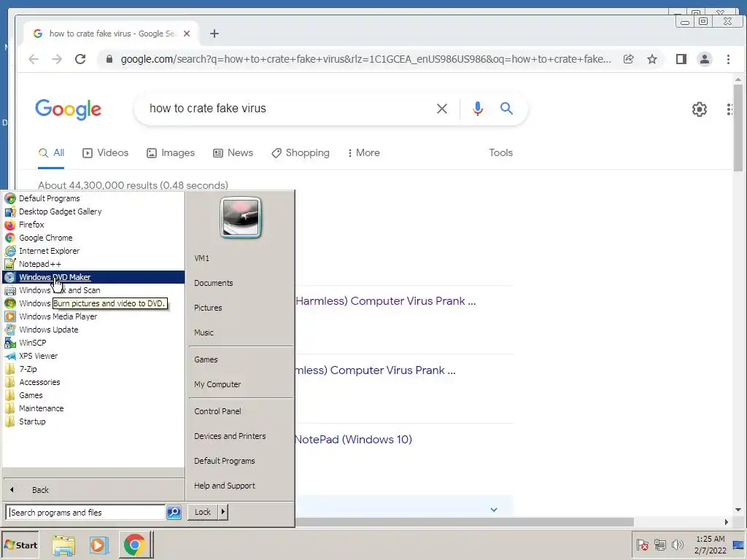Reload the Google search page
Image resolution: width=747 pixels, height=560 pixels.
pyautogui.click(x=80, y=59)
